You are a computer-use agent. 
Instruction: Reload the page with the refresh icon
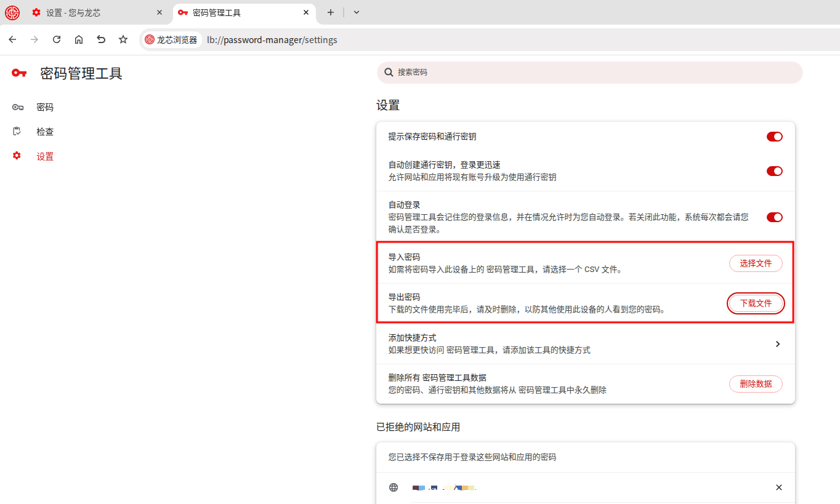(57, 39)
